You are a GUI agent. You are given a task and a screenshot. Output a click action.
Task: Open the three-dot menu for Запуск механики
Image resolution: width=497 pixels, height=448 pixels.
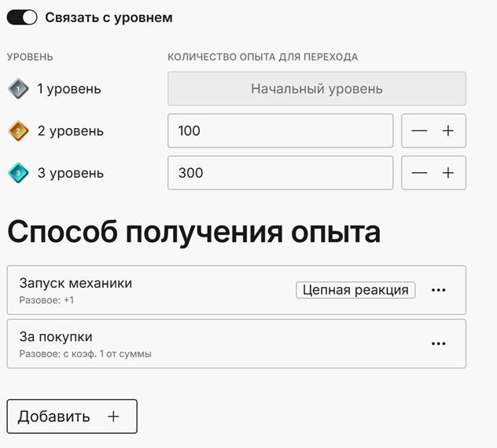click(x=438, y=290)
